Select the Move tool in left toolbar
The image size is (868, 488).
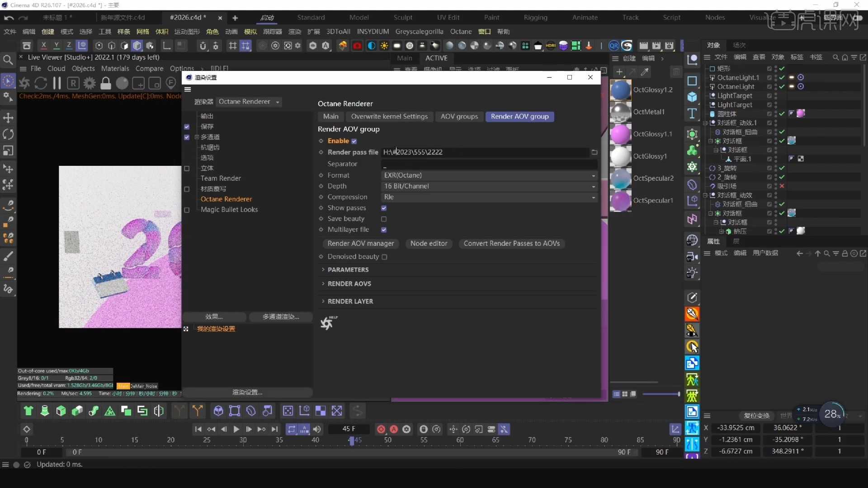(8, 118)
